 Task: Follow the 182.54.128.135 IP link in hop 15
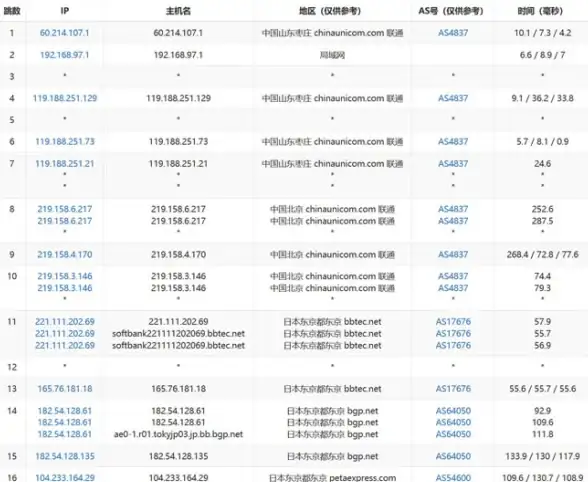tap(65, 456)
